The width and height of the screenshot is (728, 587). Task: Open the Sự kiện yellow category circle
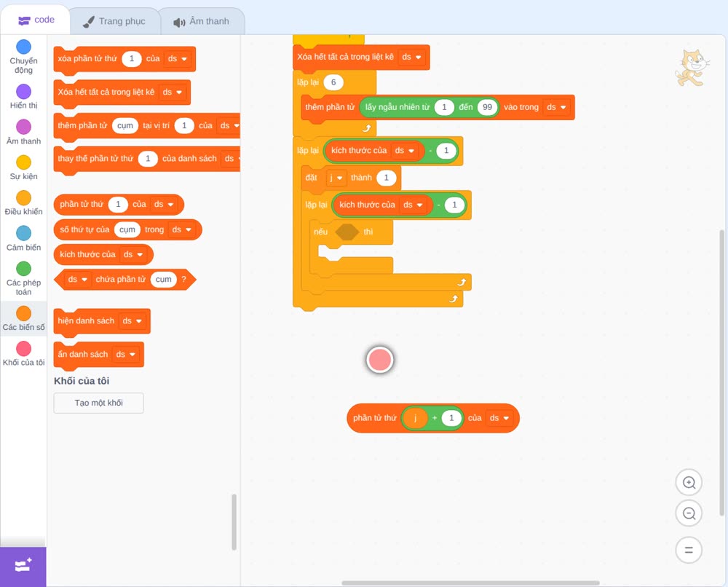click(23, 162)
